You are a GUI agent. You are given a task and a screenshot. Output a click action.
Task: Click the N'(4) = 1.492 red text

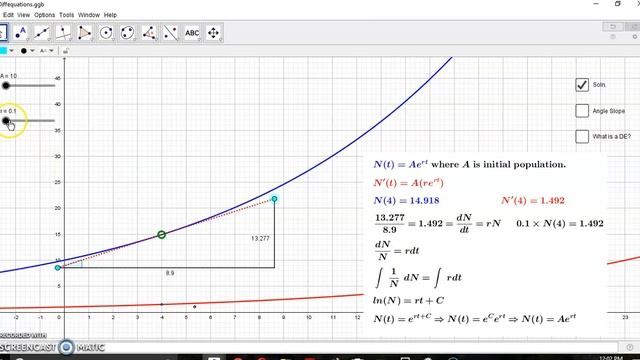[533, 200]
